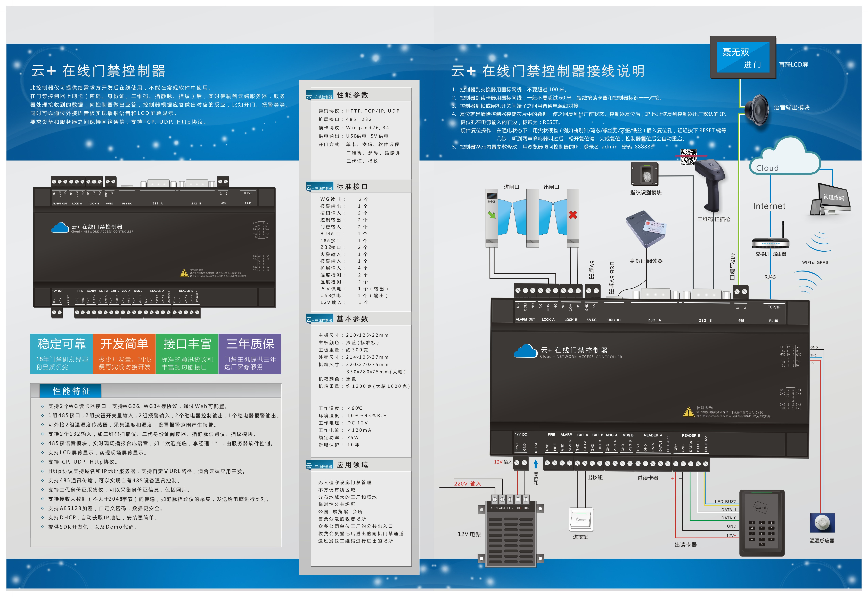Click the 支持DHCP feature line
The image size is (868, 597).
click(103, 518)
